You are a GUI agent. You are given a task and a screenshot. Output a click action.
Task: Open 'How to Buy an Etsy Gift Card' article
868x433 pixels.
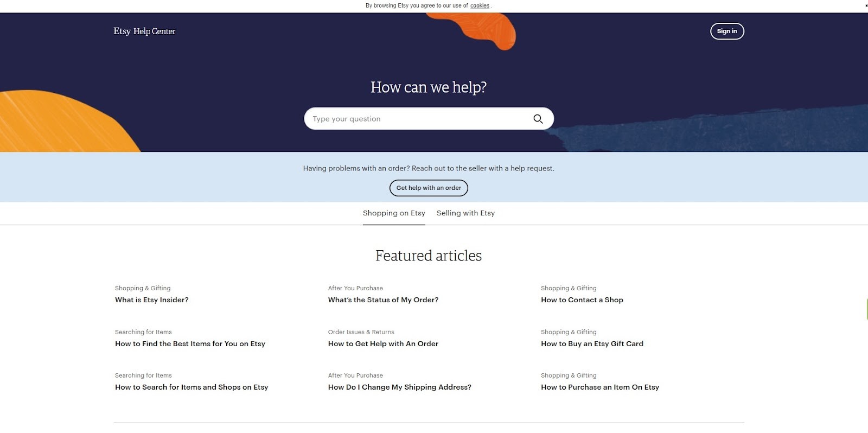[x=592, y=343]
